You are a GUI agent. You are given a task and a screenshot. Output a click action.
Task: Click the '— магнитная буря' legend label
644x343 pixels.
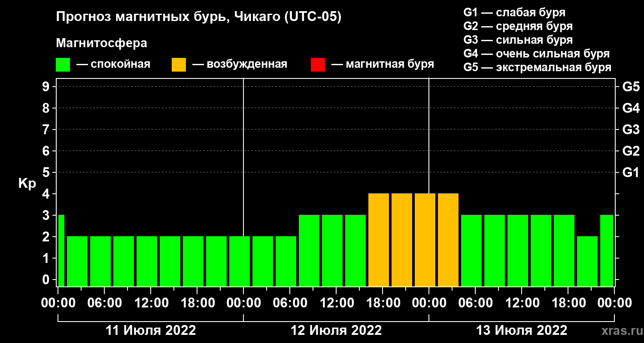point(383,64)
